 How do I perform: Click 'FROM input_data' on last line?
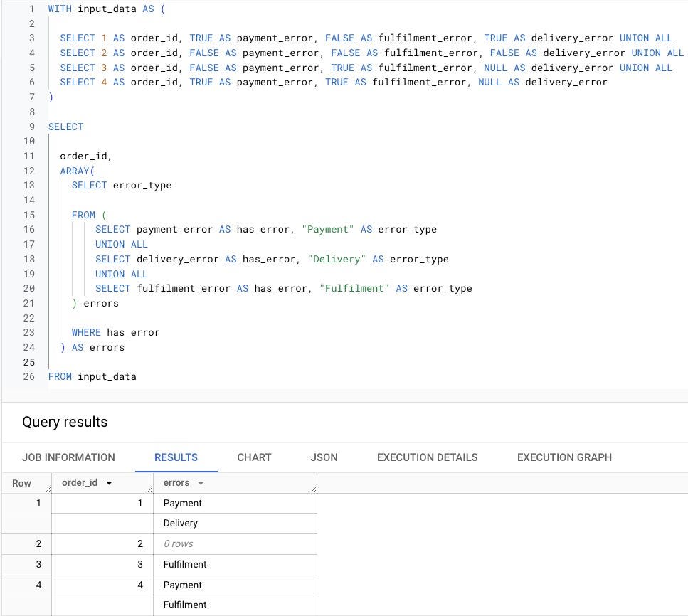coord(92,376)
